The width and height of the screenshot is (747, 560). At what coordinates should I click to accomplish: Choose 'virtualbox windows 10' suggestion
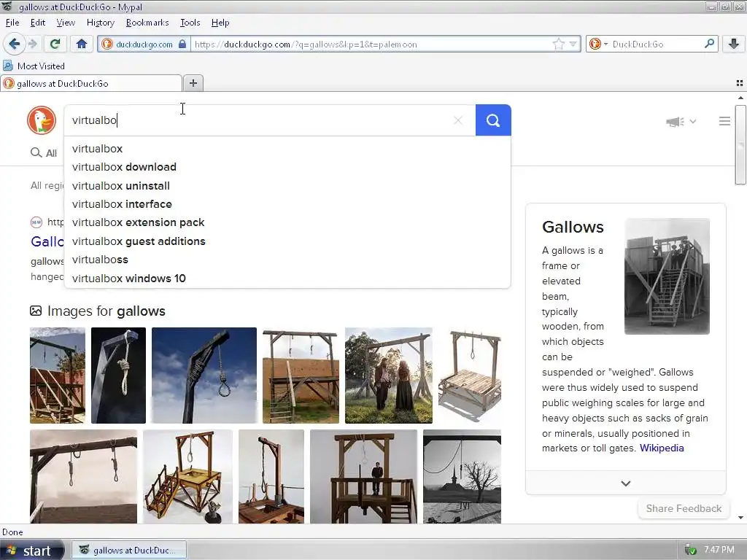(x=287, y=278)
